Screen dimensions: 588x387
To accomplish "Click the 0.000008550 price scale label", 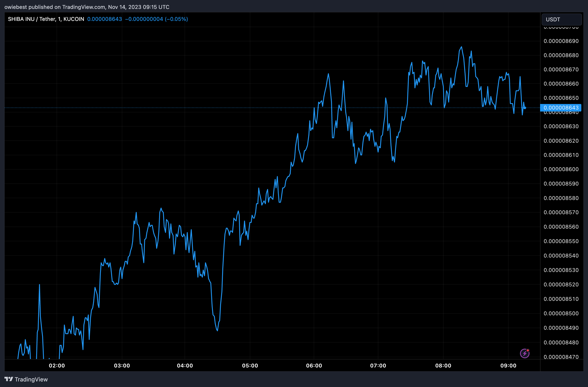I will [561, 241].
